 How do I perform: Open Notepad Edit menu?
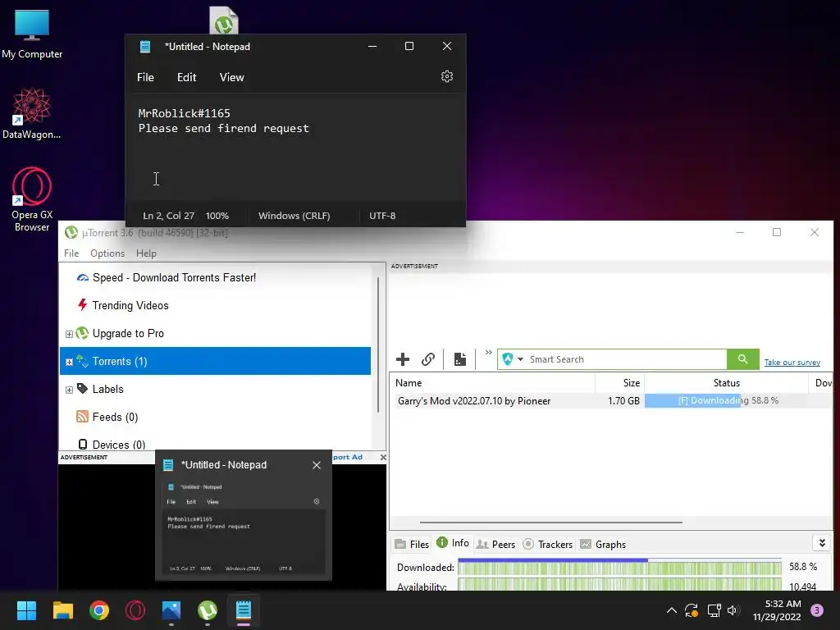pos(186,77)
